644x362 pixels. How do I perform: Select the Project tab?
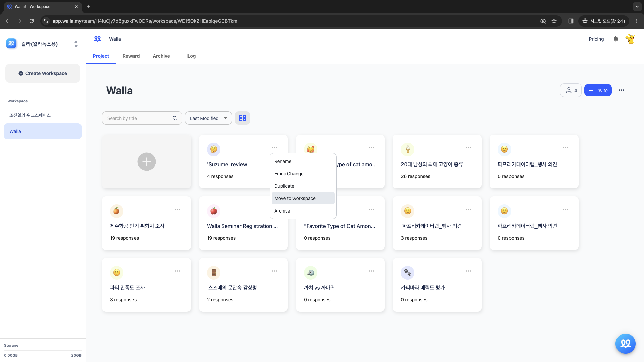pyautogui.click(x=101, y=56)
